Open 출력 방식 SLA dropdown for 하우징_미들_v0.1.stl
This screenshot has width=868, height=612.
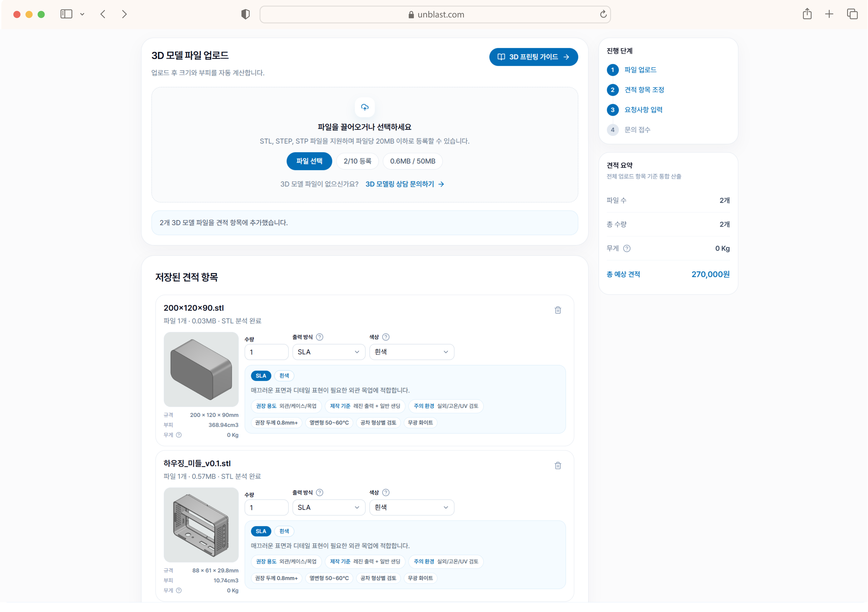(329, 507)
